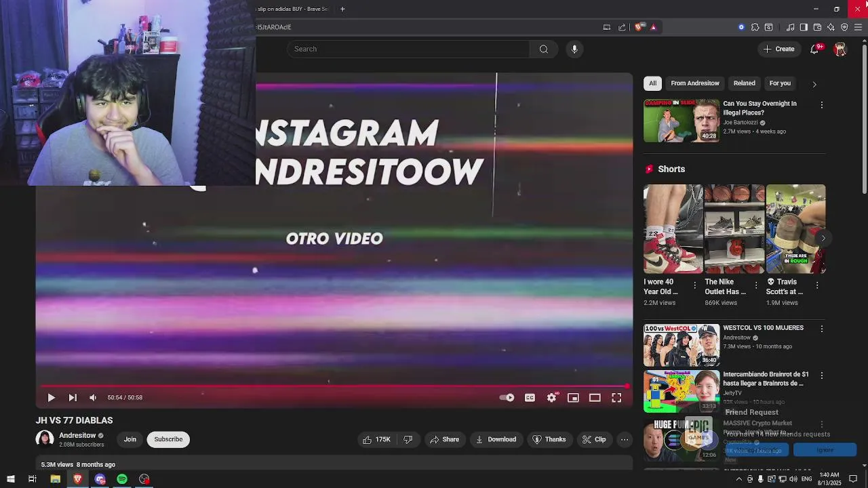Open Intercambiando Brainrot video thumbnail
The width and height of the screenshot is (868, 488).
(x=682, y=391)
